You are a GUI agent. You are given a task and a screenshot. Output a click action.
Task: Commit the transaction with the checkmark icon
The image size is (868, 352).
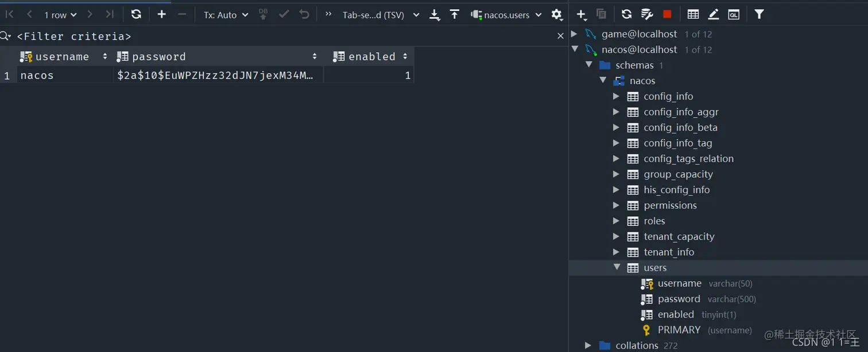tap(284, 14)
